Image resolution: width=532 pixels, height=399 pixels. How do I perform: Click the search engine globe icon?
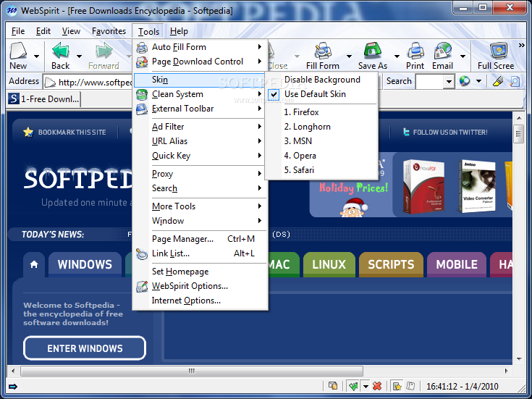[465, 81]
